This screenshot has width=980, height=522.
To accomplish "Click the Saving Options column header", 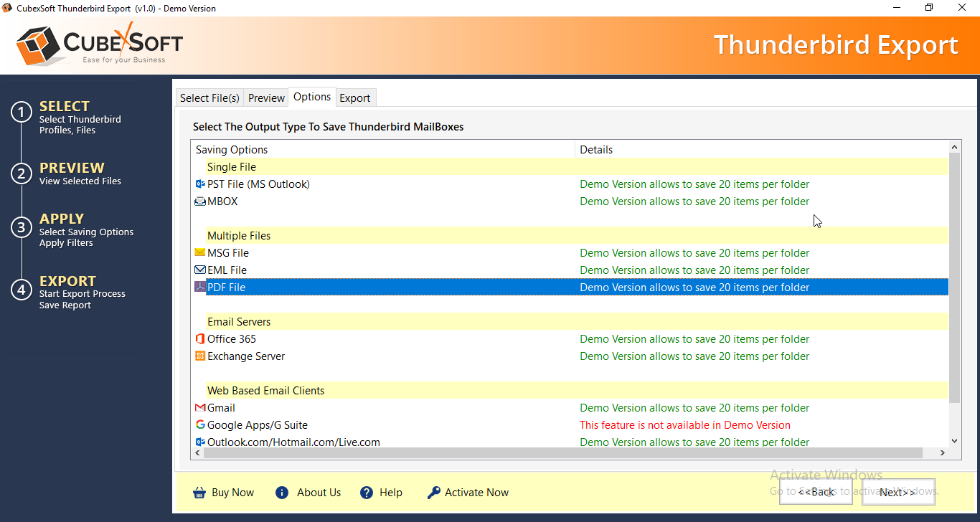I will click(x=383, y=150).
